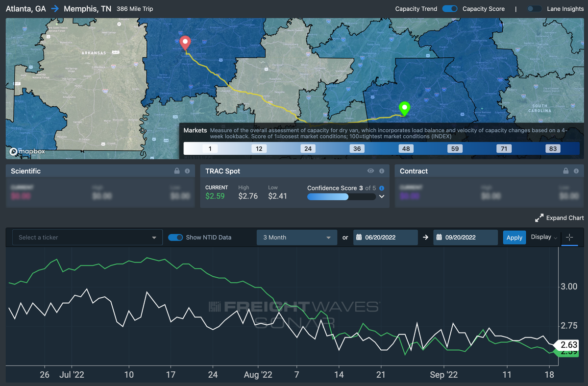The width and height of the screenshot is (588, 386).
Task: Click the Confidence Score info icon
Action: (382, 188)
